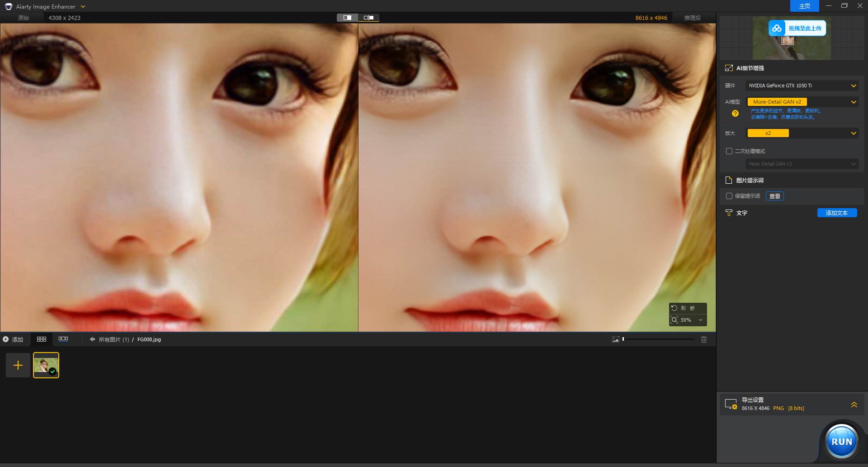Click the 8616 x 4846 output resolution text
The height and width of the screenshot is (467, 868).
[651, 18]
